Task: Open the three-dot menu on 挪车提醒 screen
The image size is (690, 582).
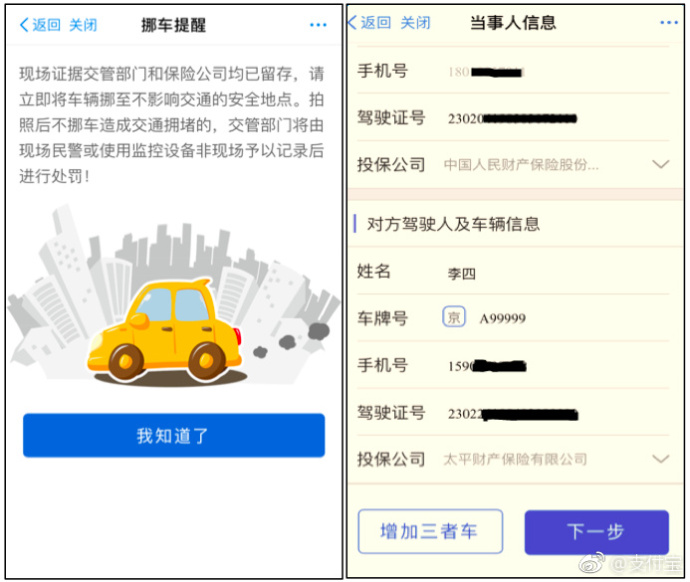Action: click(x=318, y=25)
